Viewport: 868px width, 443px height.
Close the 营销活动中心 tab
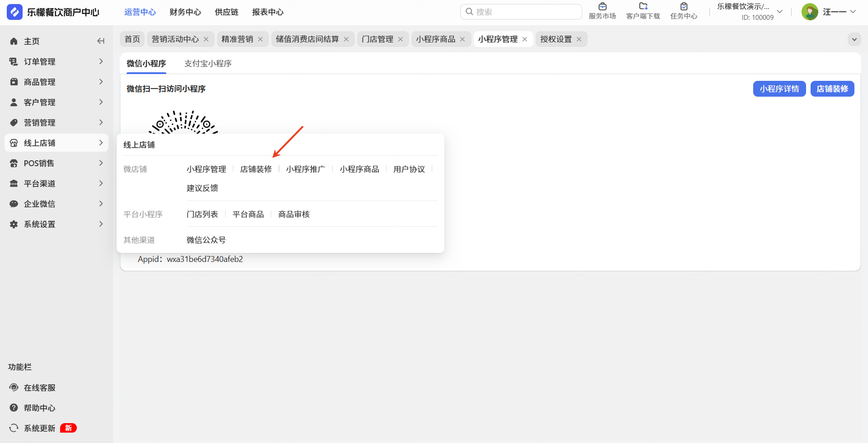click(x=206, y=39)
